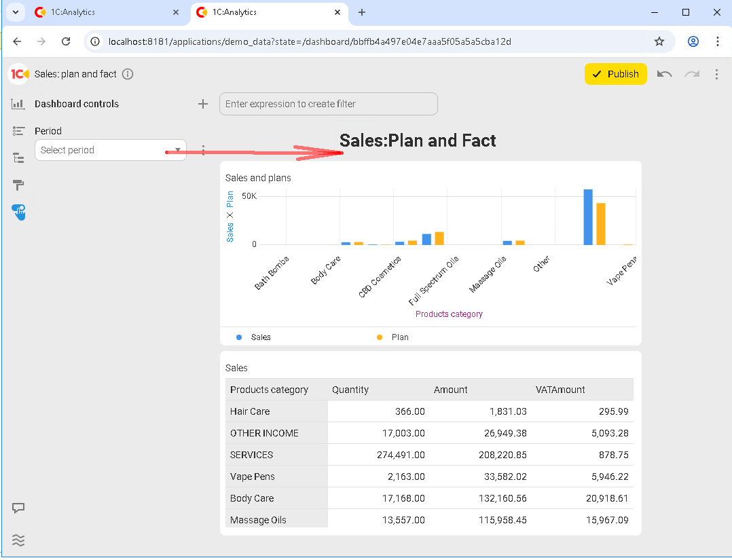Click the blue hand-pointer controls icon
The image size is (732, 560).
pyautogui.click(x=18, y=212)
